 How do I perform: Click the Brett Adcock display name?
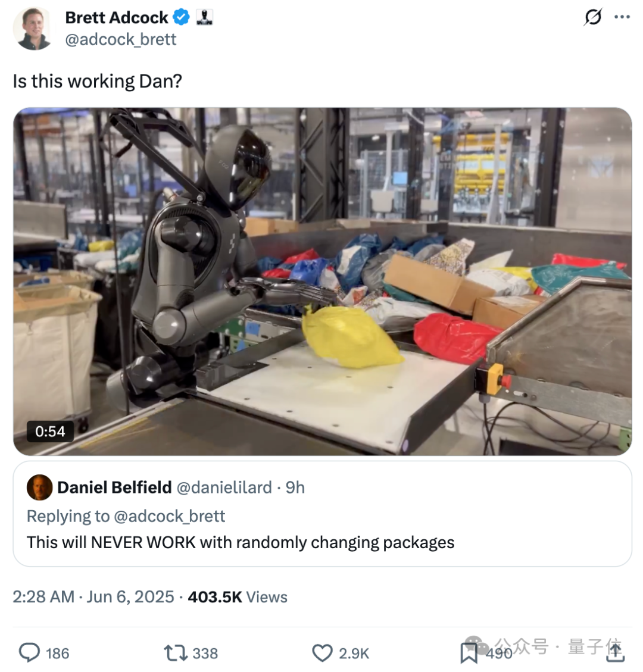click(117, 18)
